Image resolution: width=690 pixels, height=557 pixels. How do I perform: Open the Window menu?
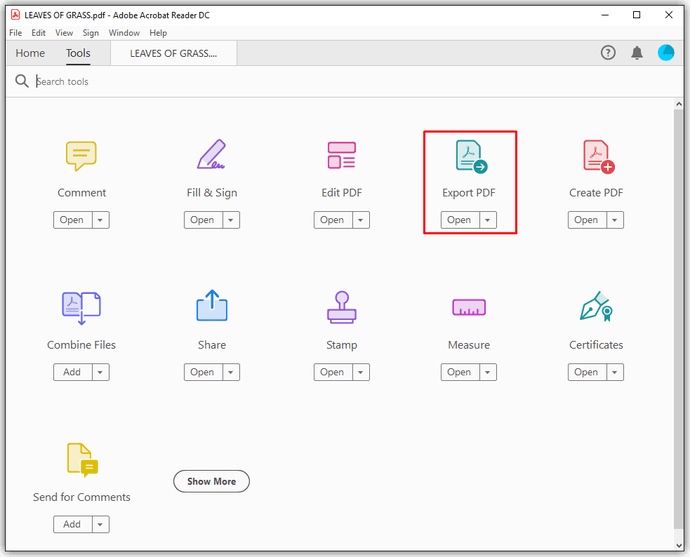click(x=124, y=33)
